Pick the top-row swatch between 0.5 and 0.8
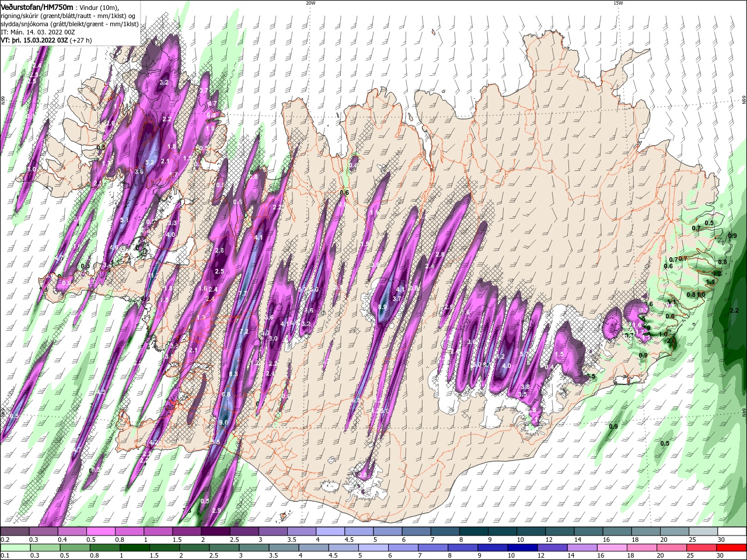This screenshot has width=747, height=560. pos(100,532)
